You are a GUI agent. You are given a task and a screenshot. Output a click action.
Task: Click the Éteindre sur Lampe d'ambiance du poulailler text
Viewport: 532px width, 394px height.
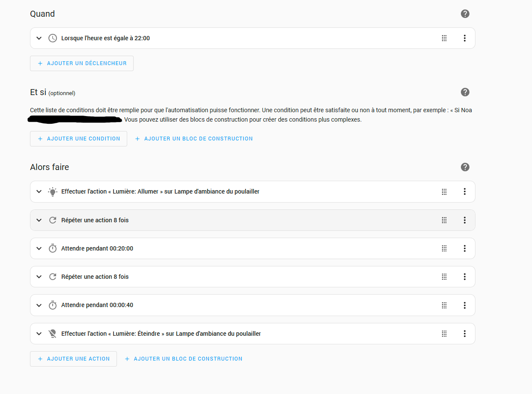[161, 334]
